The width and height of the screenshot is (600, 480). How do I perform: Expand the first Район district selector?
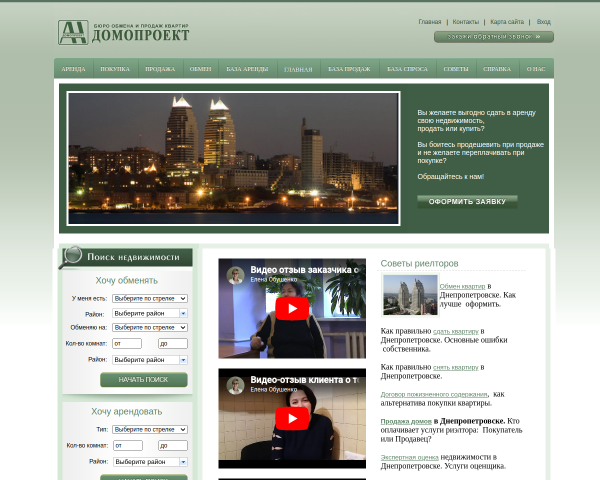coord(150,313)
